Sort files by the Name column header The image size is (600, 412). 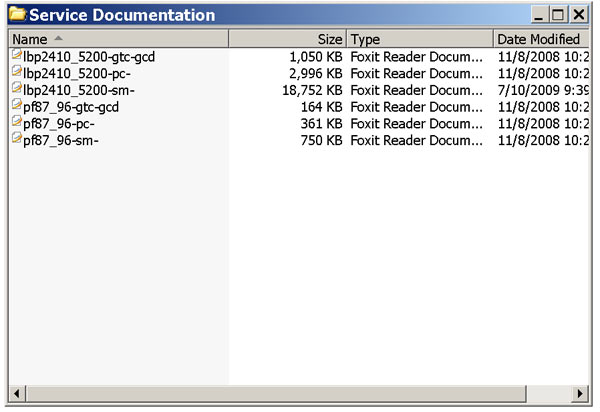119,39
